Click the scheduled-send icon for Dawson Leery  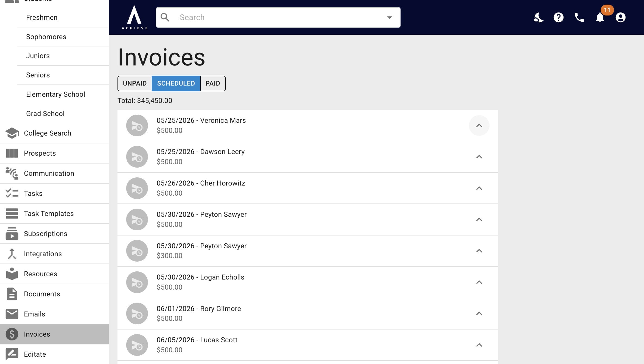coord(137,157)
